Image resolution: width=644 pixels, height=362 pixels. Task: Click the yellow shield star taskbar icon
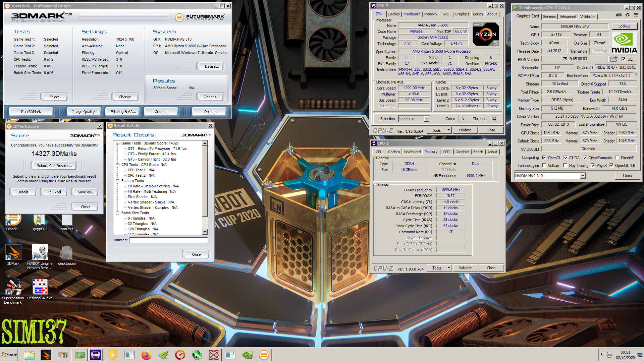pyautogui.click(x=113, y=355)
